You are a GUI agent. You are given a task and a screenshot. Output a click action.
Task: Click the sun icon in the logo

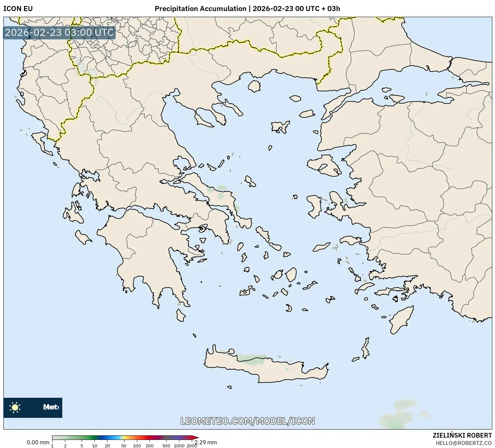coord(15,407)
